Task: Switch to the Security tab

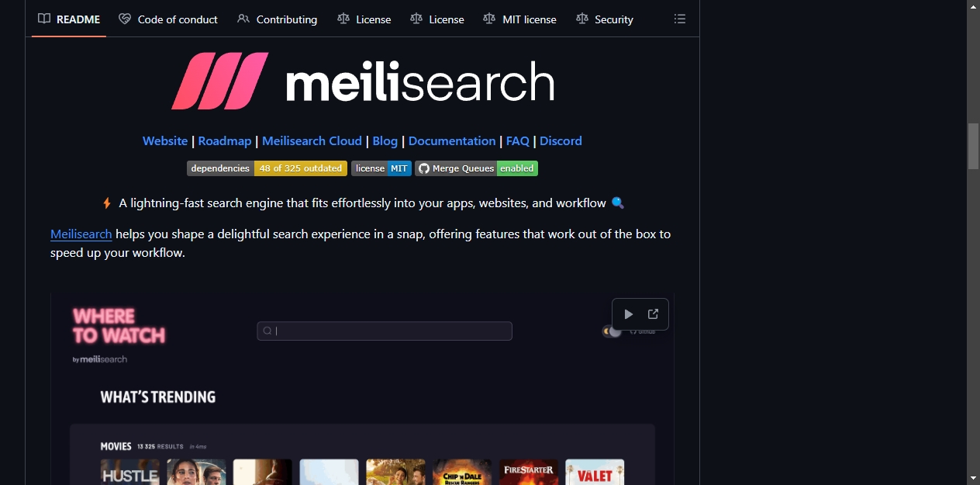Action: point(605,19)
